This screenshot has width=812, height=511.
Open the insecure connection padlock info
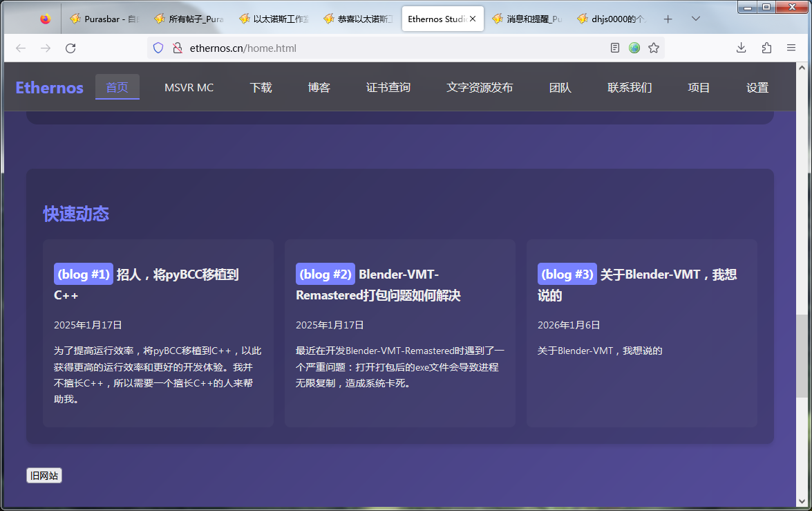(177, 48)
